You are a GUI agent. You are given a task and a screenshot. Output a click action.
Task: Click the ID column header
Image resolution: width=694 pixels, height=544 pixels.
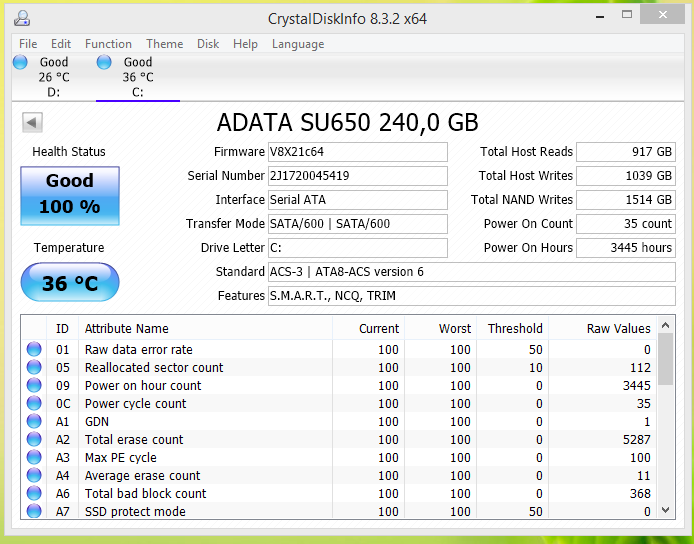[62, 328]
